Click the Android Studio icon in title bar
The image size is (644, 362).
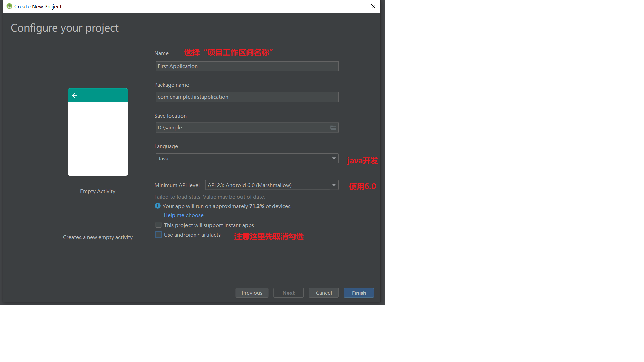click(x=9, y=6)
